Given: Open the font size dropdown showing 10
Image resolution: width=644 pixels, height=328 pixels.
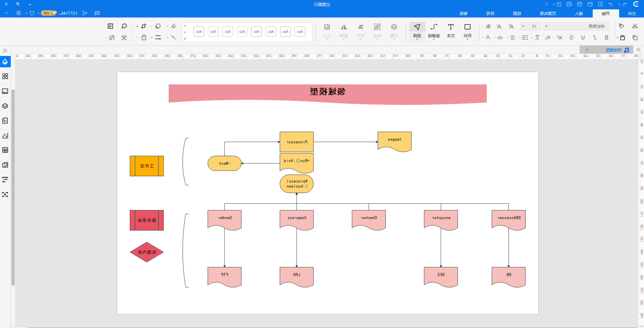Looking at the screenshot, I should [530, 26].
